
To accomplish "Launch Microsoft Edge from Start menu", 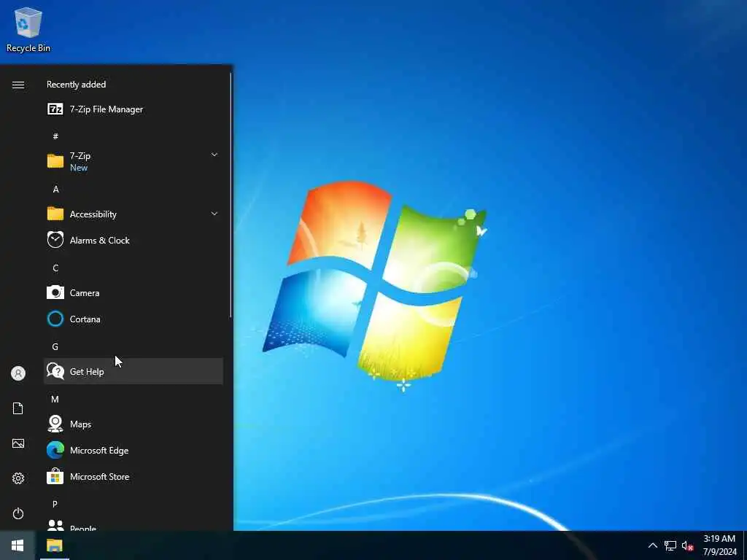I will pos(133,450).
